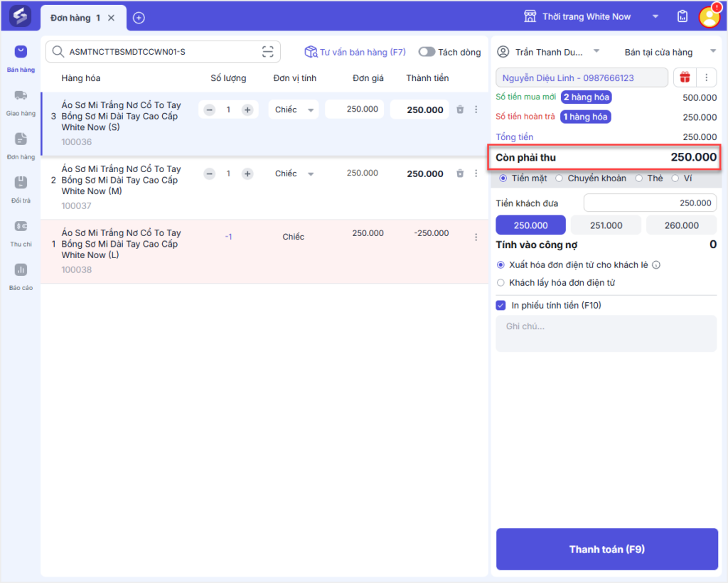The width and height of the screenshot is (728, 583).
Task: Open unit dropdown for item 100037
Action: pos(294,173)
